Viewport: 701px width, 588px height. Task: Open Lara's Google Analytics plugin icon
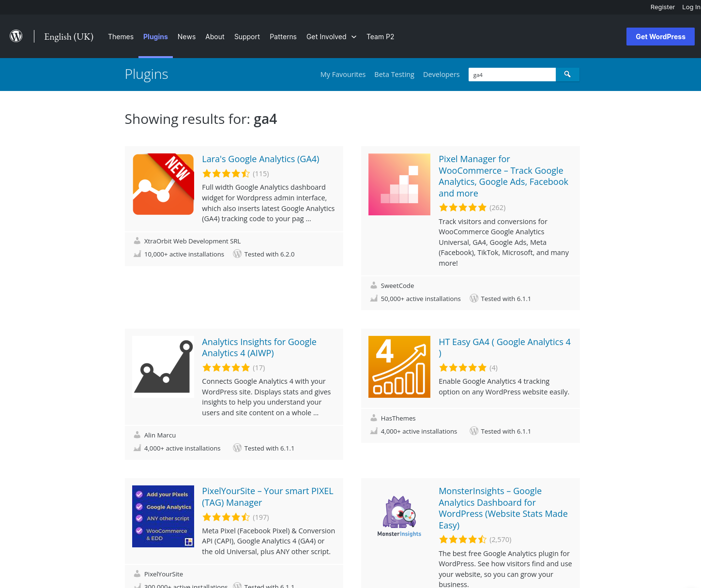163,184
